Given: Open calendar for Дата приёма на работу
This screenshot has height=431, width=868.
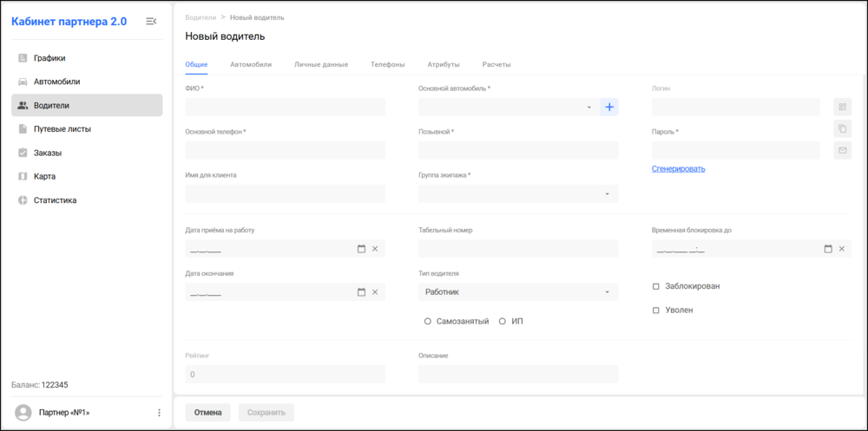Looking at the screenshot, I should (361, 249).
